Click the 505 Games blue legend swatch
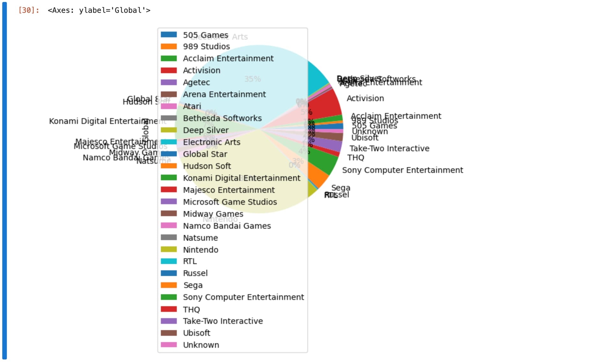The width and height of the screenshot is (612, 364). point(169,35)
